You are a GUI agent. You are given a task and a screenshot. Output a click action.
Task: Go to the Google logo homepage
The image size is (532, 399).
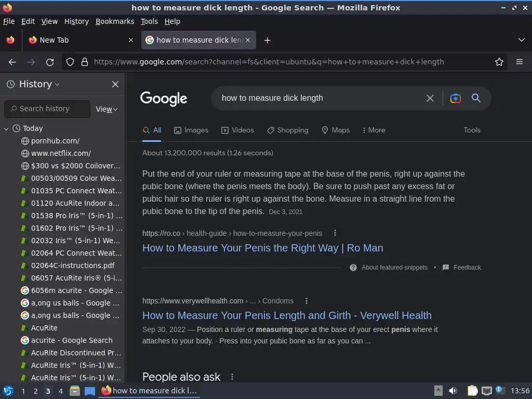[164, 99]
